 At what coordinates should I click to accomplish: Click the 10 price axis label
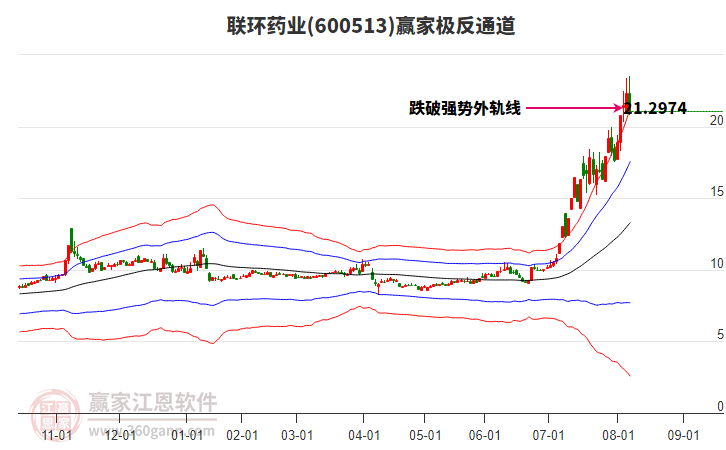717,263
